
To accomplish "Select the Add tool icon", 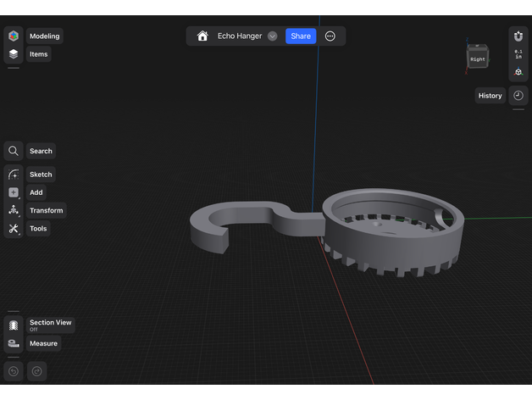I will pos(14,192).
